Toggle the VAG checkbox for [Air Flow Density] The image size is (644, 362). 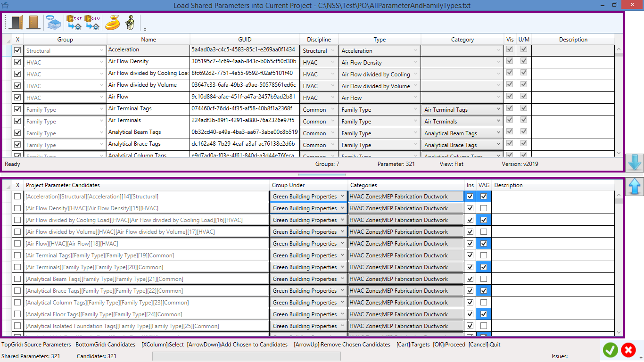(484, 208)
